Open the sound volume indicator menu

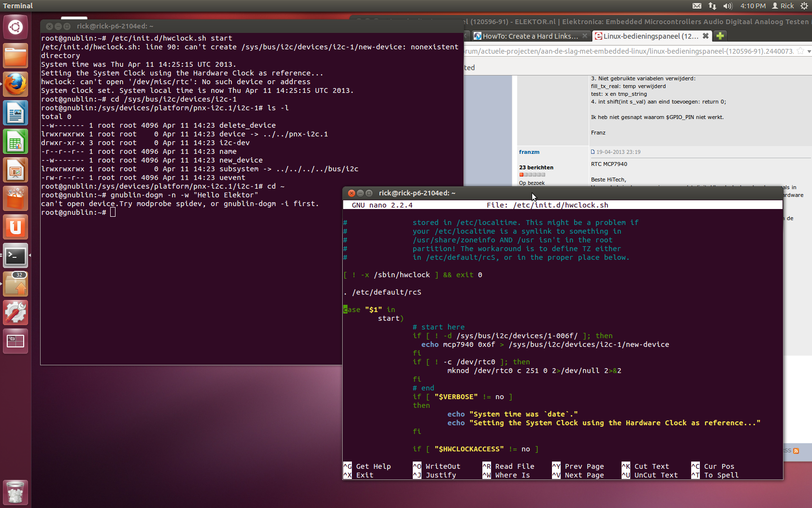click(x=727, y=6)
